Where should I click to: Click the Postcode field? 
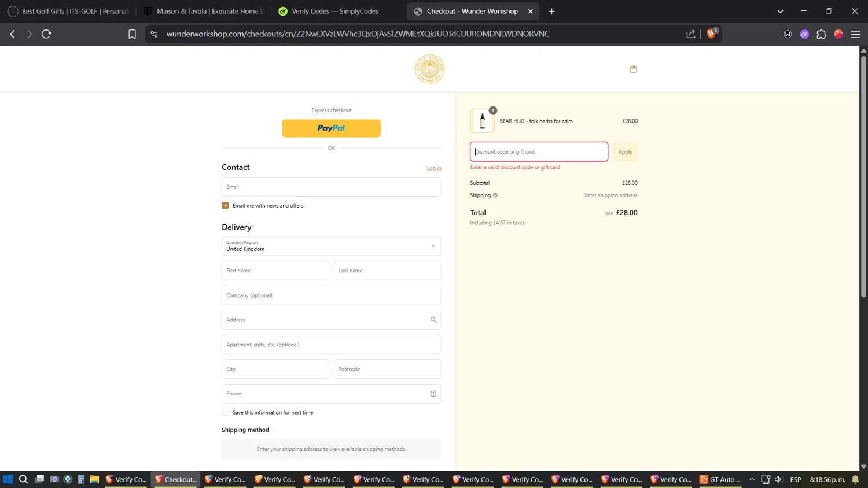coord(387,369)
